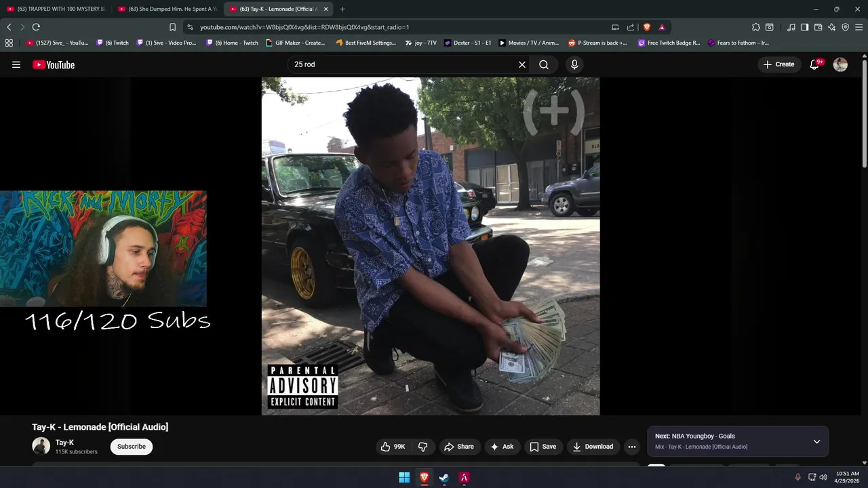Open the bookmarks apps grid icon

tap(9, 43)
